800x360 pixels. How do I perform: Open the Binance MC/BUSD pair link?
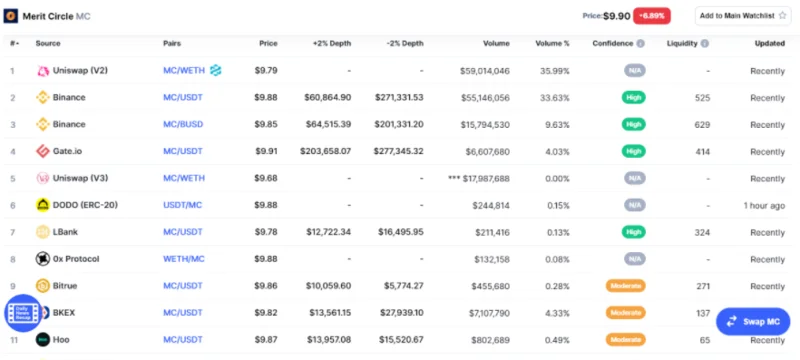pyautogui.click(x=183, y=124)
